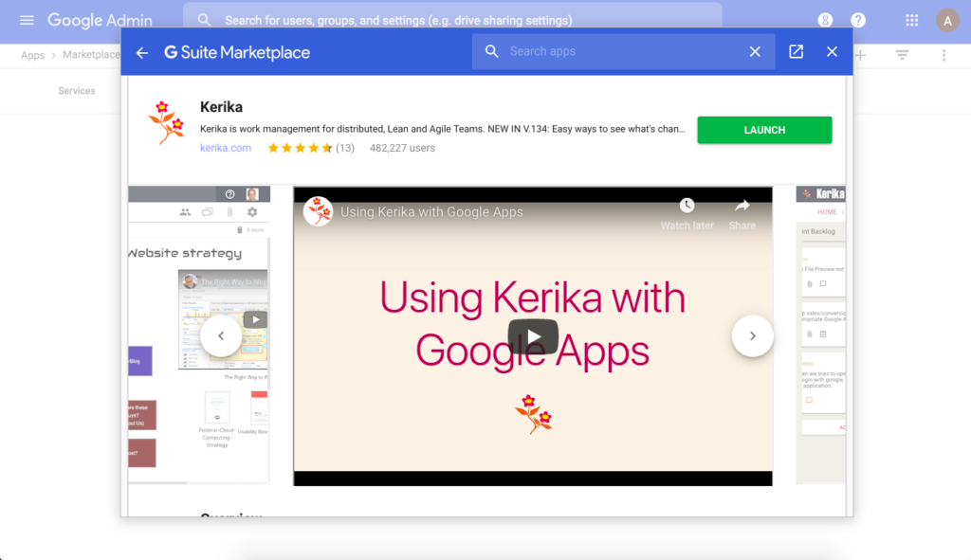This screenshot has height=560, width=971.
Task: Click the Google Admin search magnifier icon
Action: (204, 21)
